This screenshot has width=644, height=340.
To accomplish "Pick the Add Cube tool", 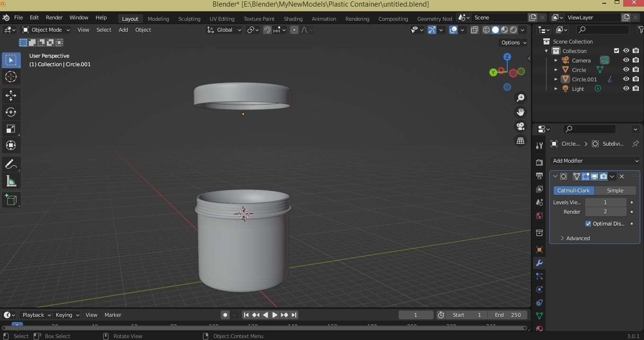I will point(11,200).
